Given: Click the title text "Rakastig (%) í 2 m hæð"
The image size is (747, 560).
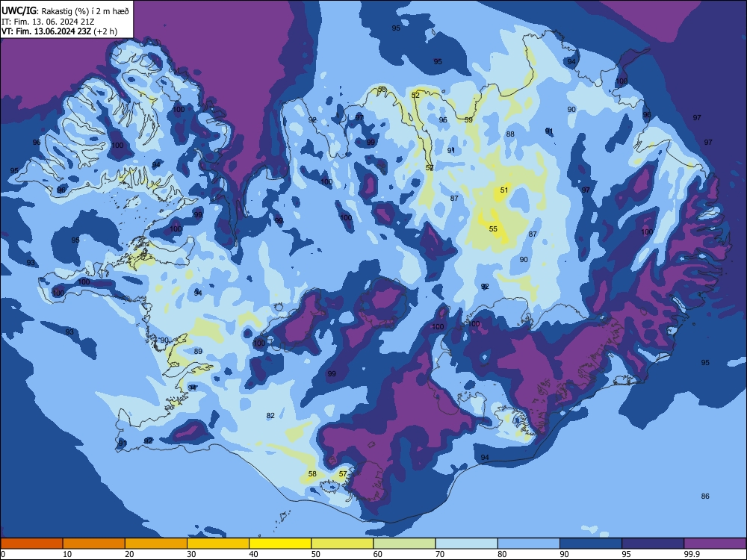Looking at the screenshot, I should tap(85, 11).
